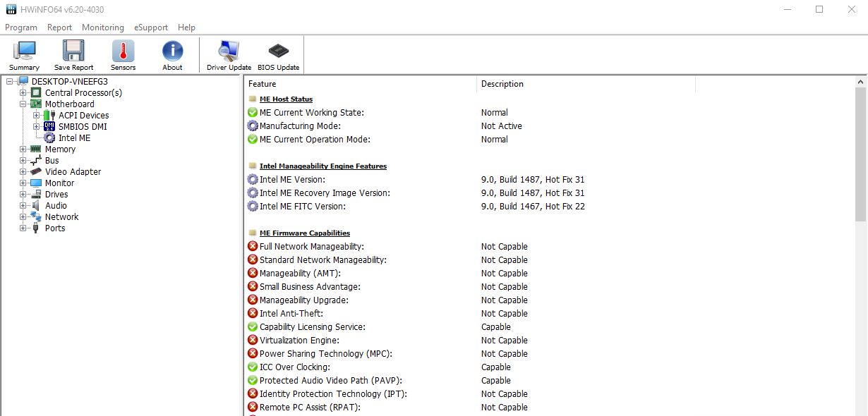The width and height of the screenshot is (868, 416).
Task: Select the ME Current Operation Mode row
Action: click(471, 139)
